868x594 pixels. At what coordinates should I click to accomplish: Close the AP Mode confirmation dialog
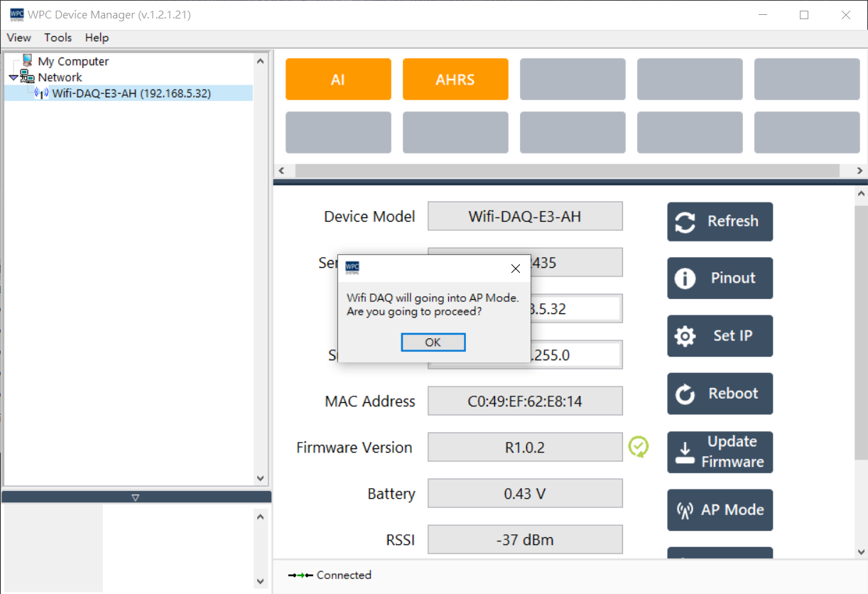click(x=516, y=269)
